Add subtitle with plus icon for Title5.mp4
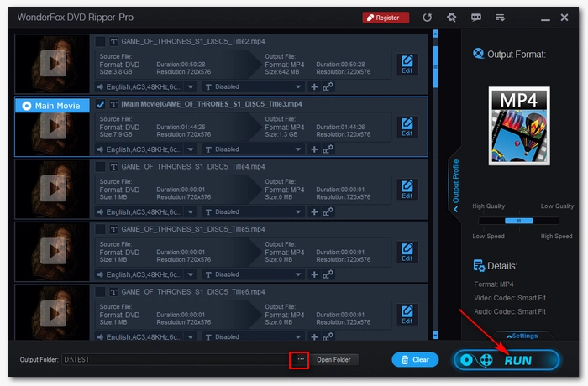The image size is (588, 386). point(314,274)
